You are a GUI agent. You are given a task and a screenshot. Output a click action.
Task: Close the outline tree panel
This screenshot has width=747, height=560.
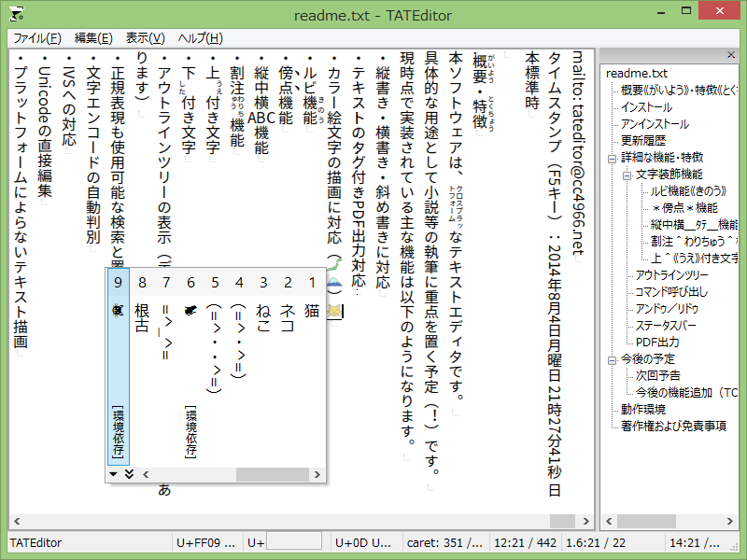731,55
